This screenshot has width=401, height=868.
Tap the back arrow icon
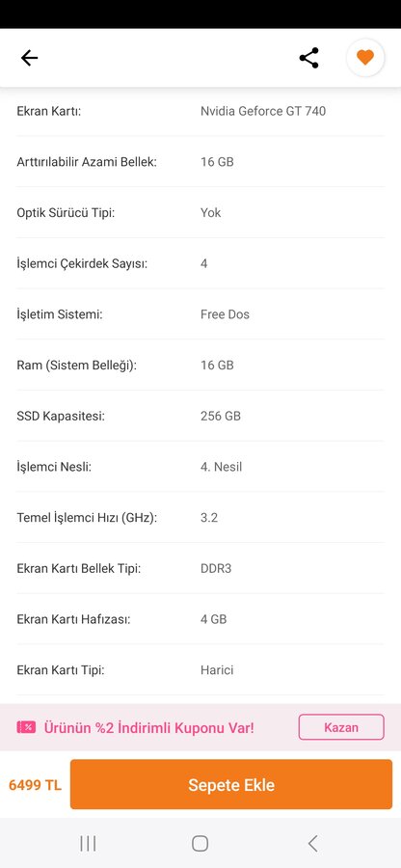pyautogui.click(x=29, y=58)
